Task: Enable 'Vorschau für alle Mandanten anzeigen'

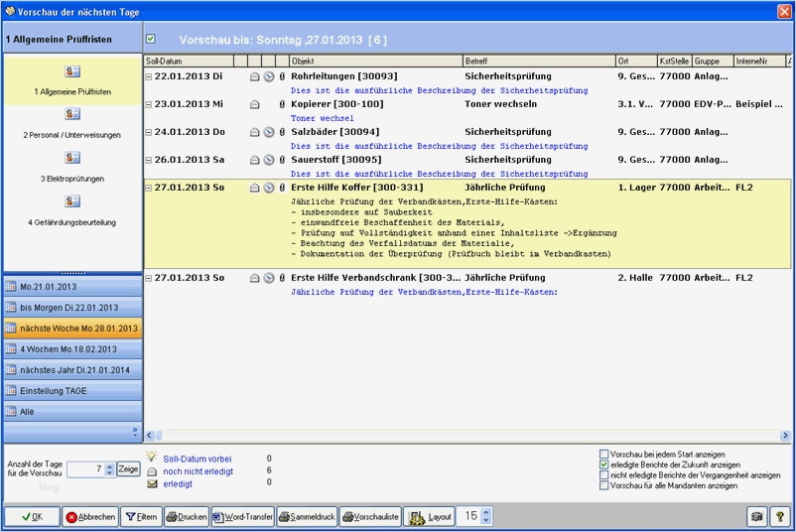Action: [x=604, y=486]
